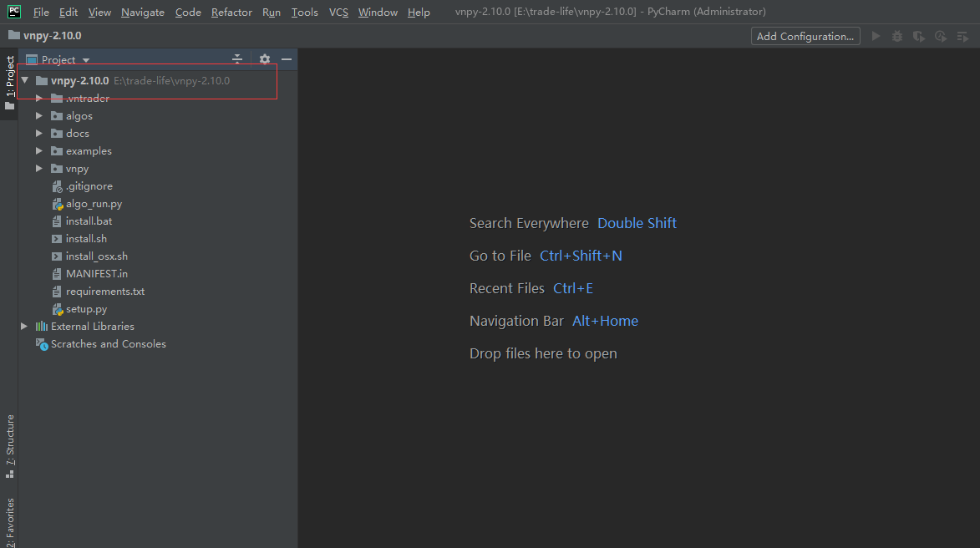Image resolution: width=980 pixels, height=548 pixels.
Task: Toggle the 1: Project tool window tab
Action: click(x=9, y=83)
